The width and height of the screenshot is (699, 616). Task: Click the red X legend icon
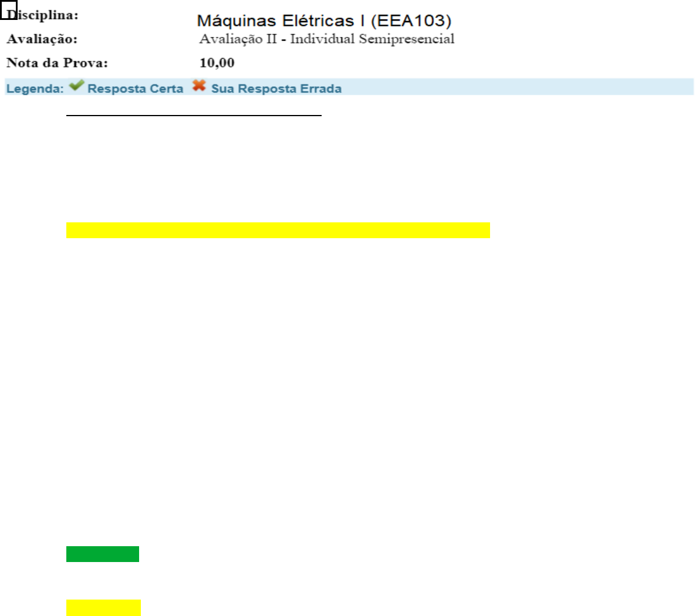199,86
